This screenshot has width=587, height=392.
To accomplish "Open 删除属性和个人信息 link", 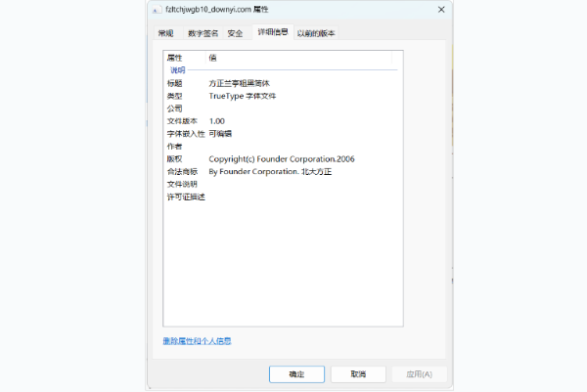I will (197, 341).
